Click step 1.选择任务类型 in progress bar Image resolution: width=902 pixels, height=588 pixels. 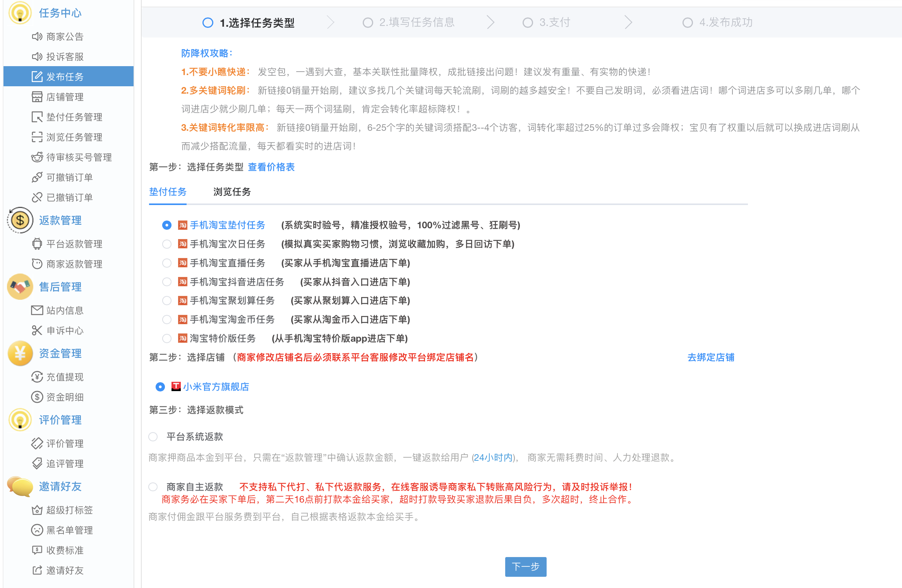click(249, 23)
